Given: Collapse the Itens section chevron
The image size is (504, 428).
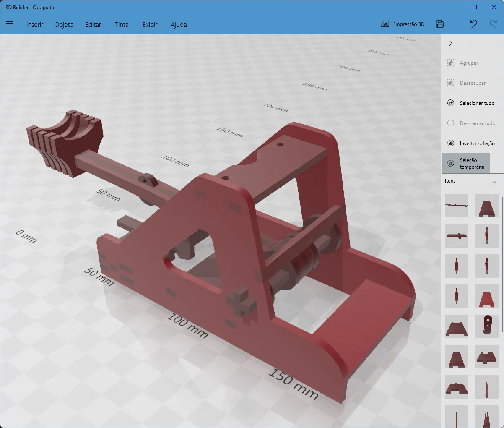Looking at the screenshot, I should point(494,182).
